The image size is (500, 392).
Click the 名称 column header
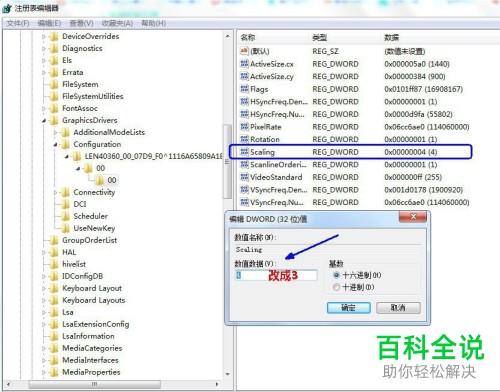tap(273, 38)
